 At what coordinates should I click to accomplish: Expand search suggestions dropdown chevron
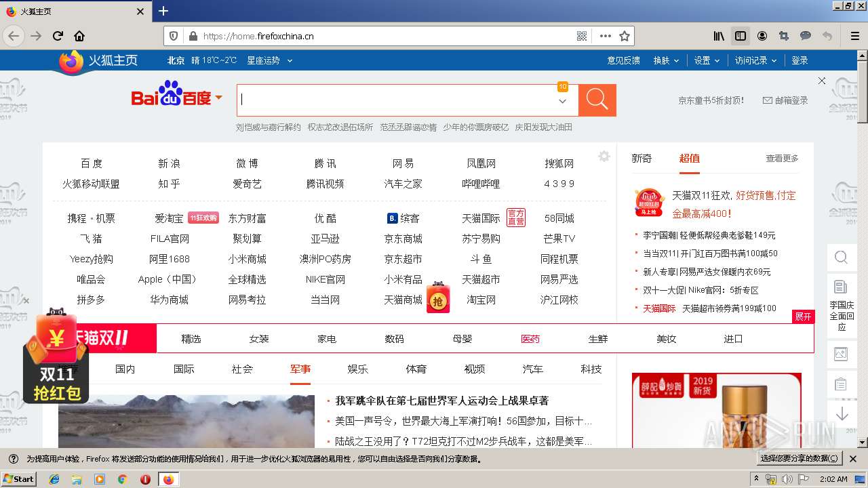click(x=562, y=101)
